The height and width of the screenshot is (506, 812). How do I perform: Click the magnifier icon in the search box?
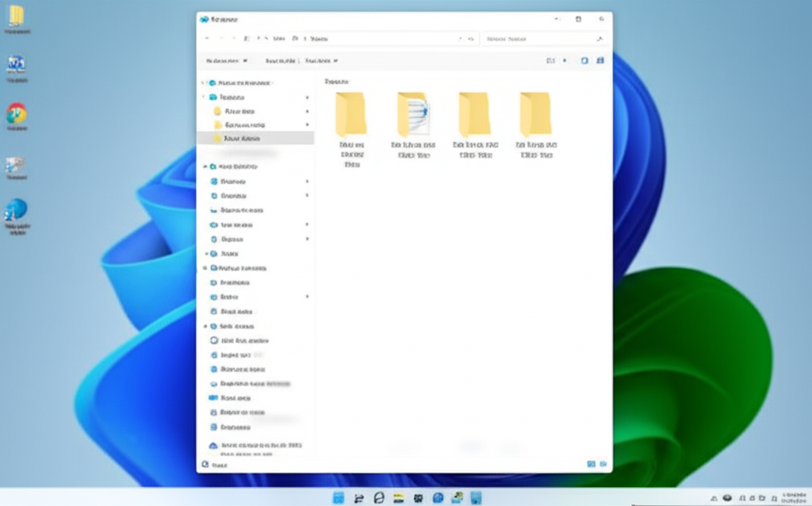[599, 38]
